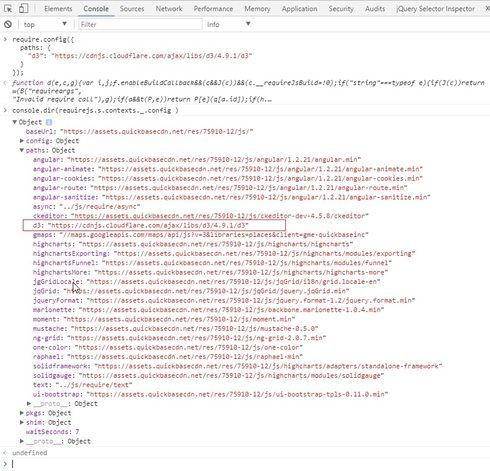Click the baseUrl string value
Image resolution: width=490 pixels, height=471 pixels.
157,132
